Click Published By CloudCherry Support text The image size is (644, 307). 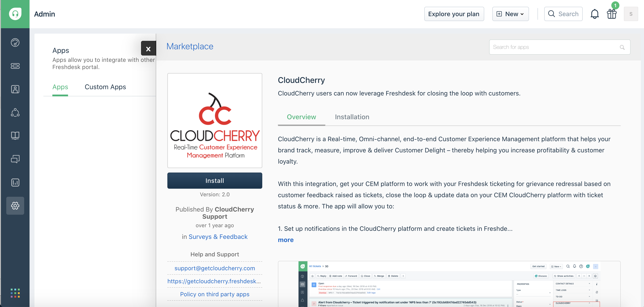click(x=215, y=213)
